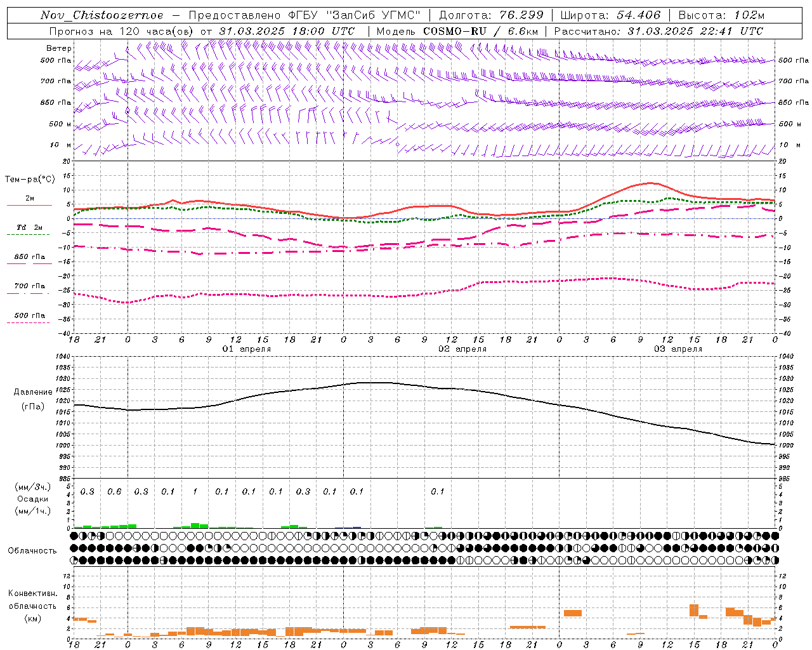Select the text 'Предоставлено ФГБУ "ЗапСиб УГМС"'
Image resolution: width=812 pixels, height=650 pixels.
305,15
